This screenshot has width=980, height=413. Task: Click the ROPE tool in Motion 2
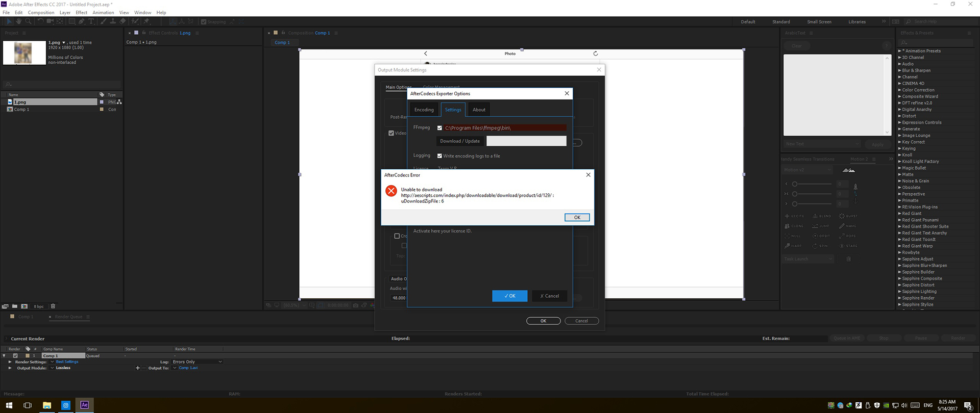click(x=847, y=236)
